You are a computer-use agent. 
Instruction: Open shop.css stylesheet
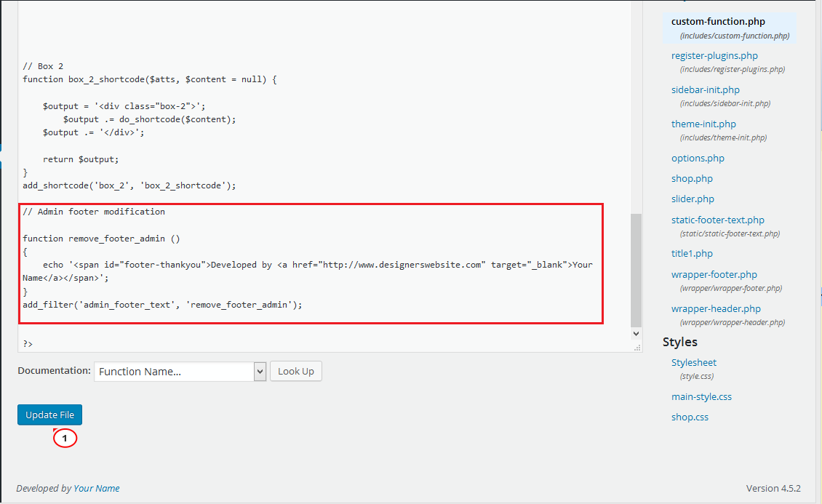690,417
